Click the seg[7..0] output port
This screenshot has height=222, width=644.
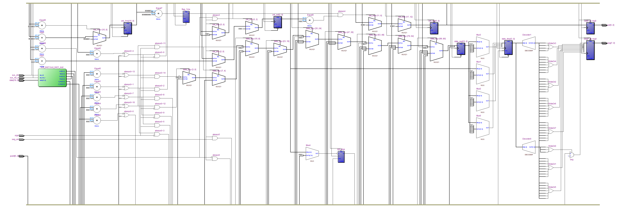[604, 43]
